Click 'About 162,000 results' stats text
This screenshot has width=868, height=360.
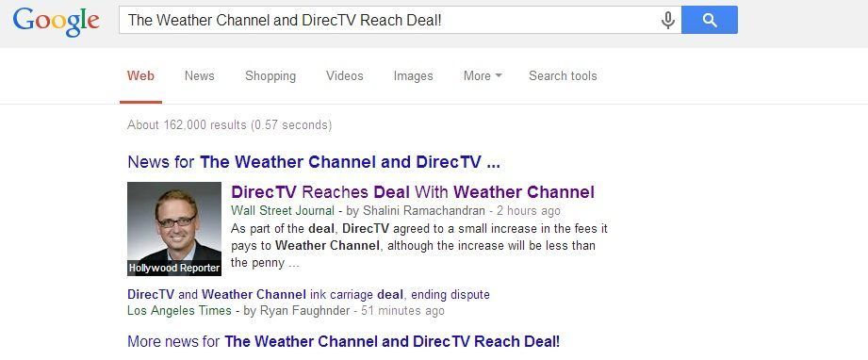point(229,125)
